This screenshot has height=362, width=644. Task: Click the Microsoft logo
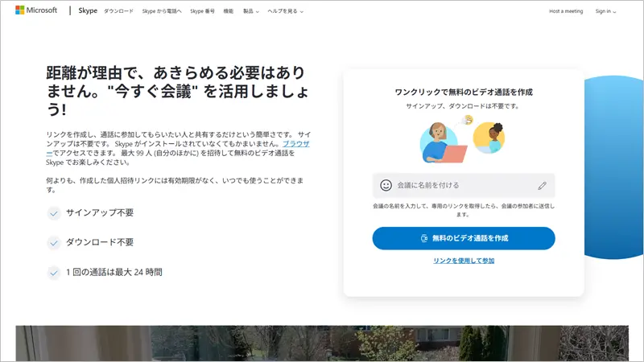click(36, 10)
